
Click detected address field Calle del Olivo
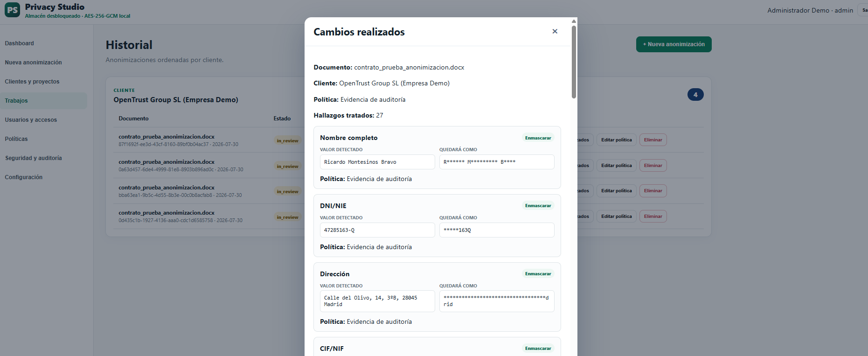click(x=377, y=301)
